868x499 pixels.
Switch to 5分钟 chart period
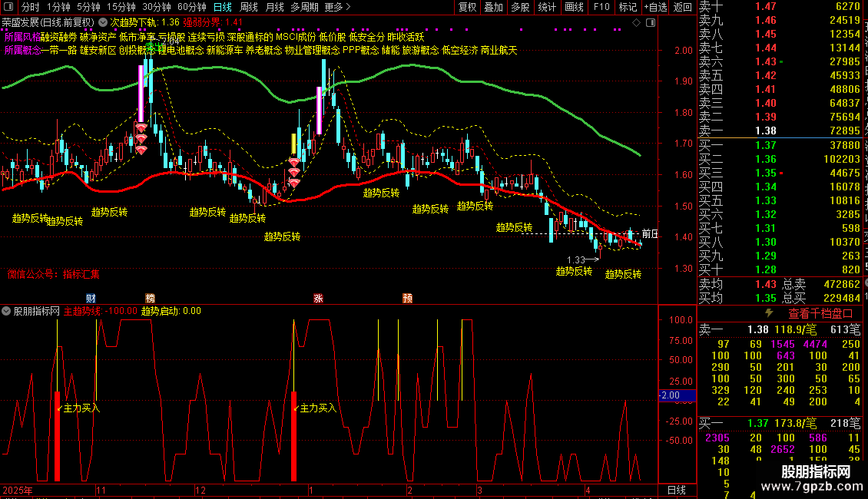tap(88, 7)
